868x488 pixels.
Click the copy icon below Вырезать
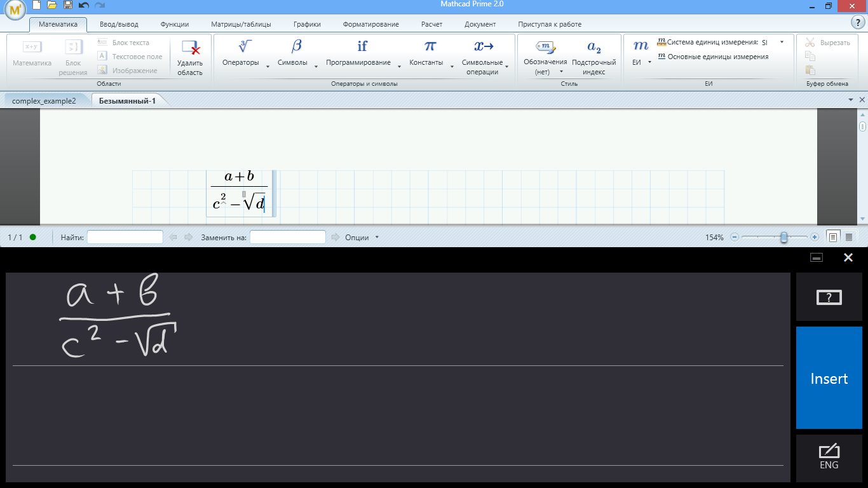[810, 57]
